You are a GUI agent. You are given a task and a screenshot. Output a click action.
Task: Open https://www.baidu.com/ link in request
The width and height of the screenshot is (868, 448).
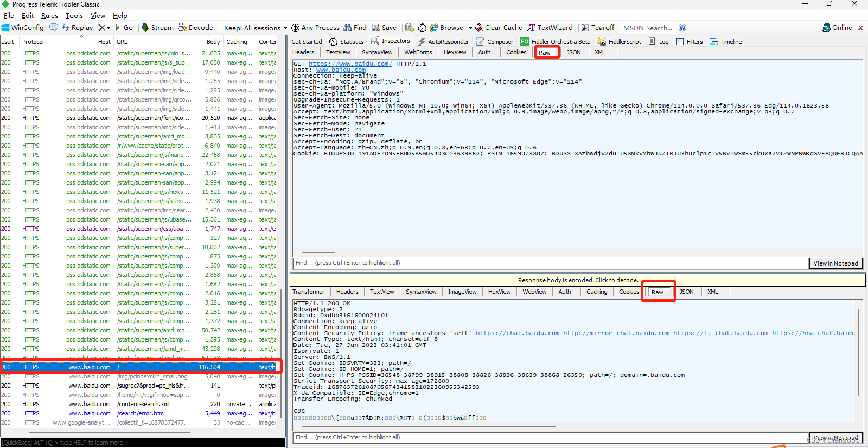pos(350,64)
